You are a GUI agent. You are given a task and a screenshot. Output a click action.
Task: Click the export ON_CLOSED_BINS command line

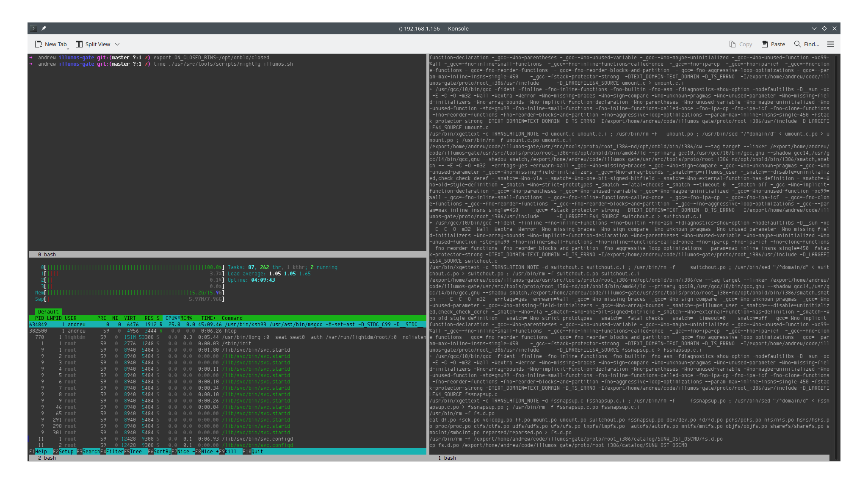point(211,58)
